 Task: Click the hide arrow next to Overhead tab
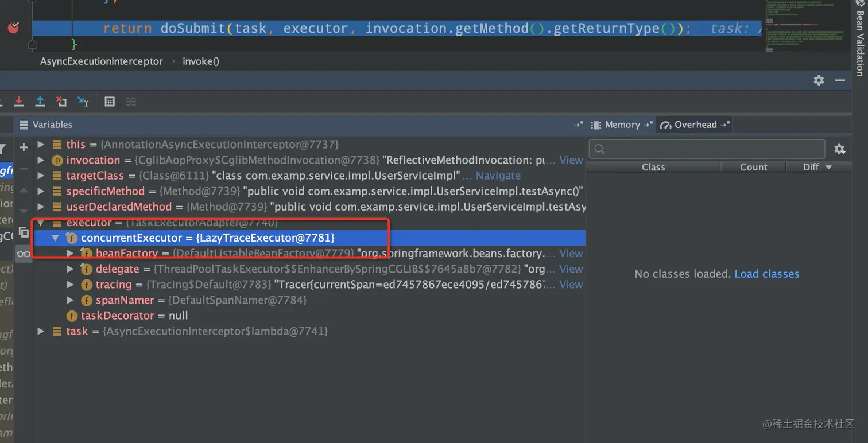[725, 125]
